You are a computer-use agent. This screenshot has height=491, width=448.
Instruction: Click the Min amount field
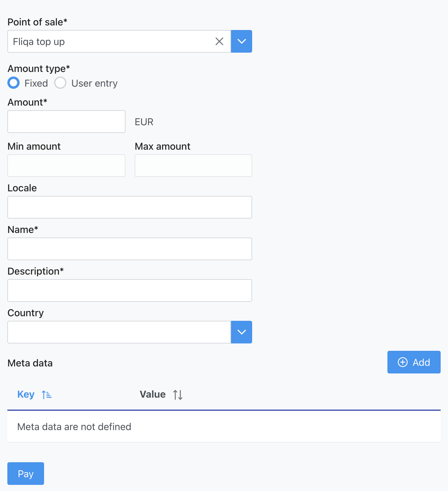coord(66,165)
